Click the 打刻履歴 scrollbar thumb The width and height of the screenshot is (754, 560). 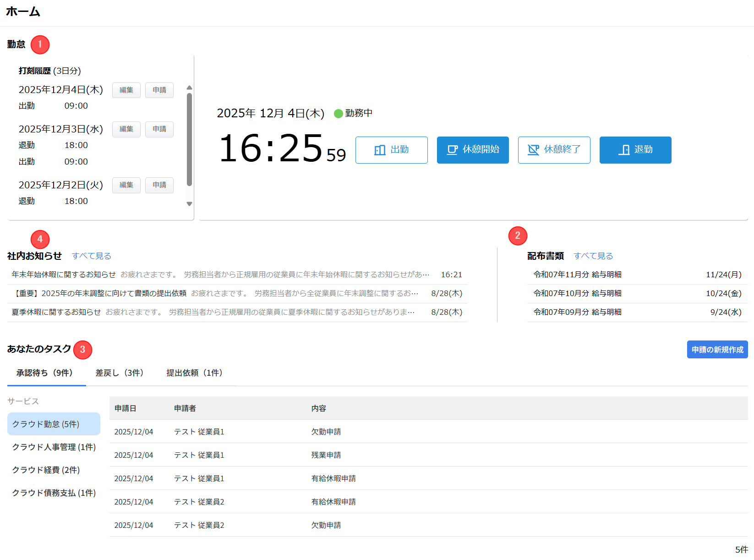click(189, 139)
